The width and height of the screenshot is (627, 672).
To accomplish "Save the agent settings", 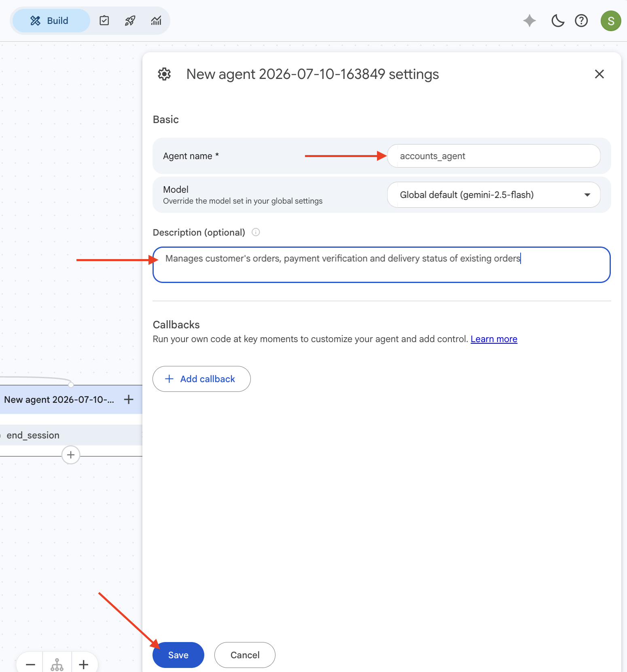I will coord(178,655).
